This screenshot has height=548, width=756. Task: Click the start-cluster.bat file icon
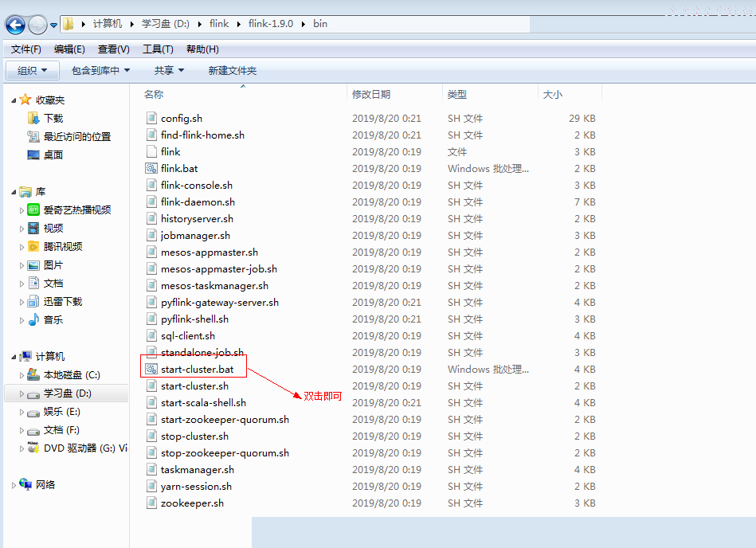(x=151, y=370)
